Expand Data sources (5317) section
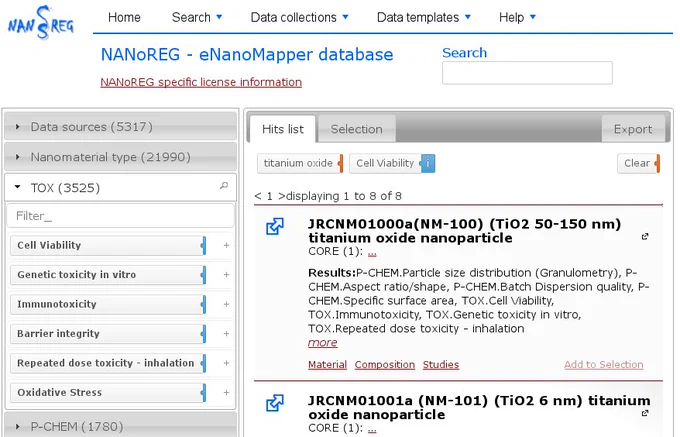The width and height of the screenshot is (680, 437). [121, 127]
